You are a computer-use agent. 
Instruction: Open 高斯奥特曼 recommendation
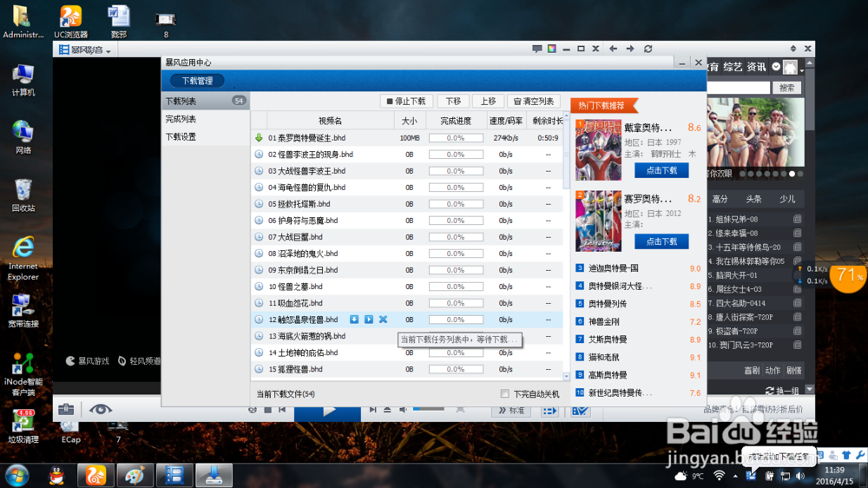[x=608, y=375]
